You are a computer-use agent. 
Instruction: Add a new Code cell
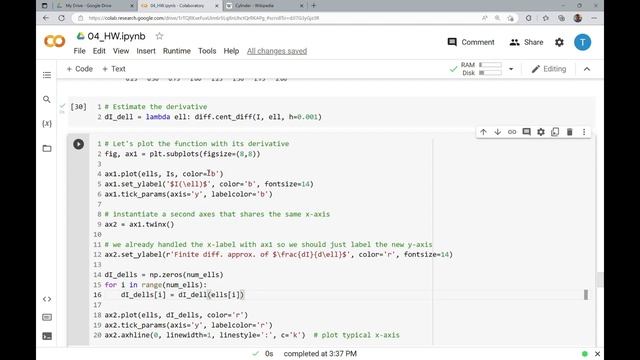[x=80, y=69]
